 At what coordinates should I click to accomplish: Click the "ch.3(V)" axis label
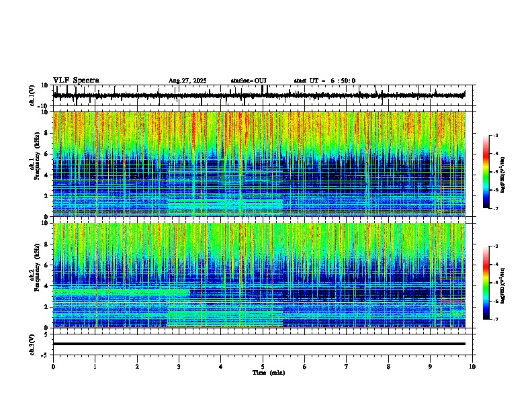32,345
